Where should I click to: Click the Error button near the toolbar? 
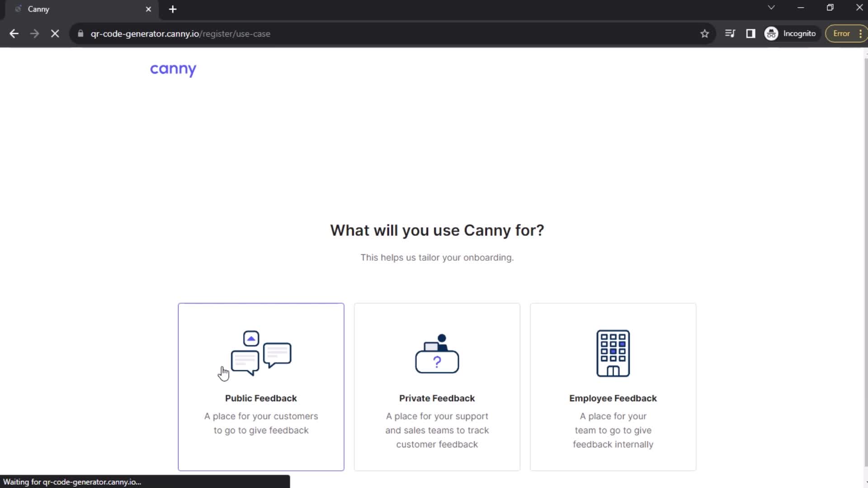[841, 33]
